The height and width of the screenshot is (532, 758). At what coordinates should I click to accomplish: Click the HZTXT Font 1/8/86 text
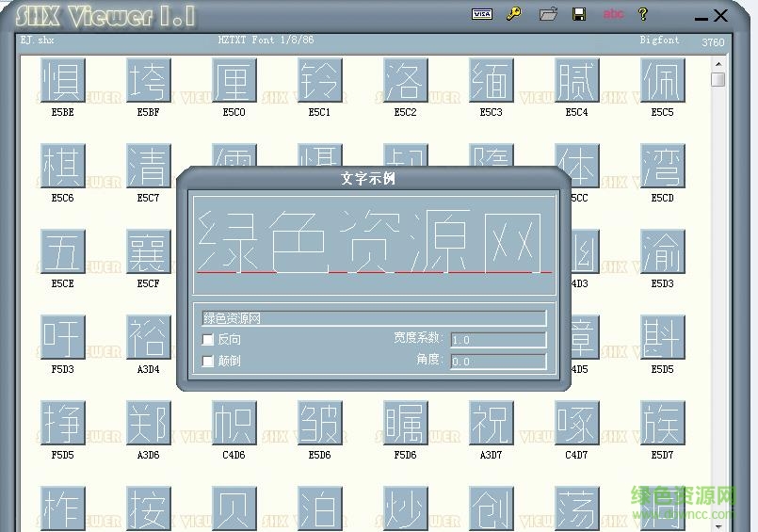(266, 40)
